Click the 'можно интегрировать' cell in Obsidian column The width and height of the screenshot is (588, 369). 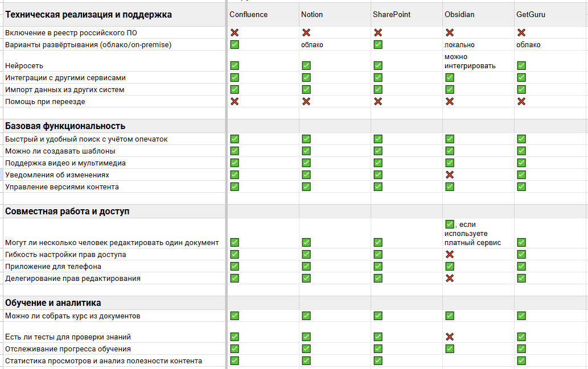click(x=470, y=61)
